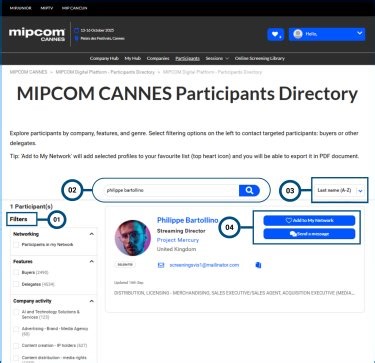Click the copy icon next to the email
The height and width of the screenshot is (363, 375).
pyautogui.click(x=258, y=265)
